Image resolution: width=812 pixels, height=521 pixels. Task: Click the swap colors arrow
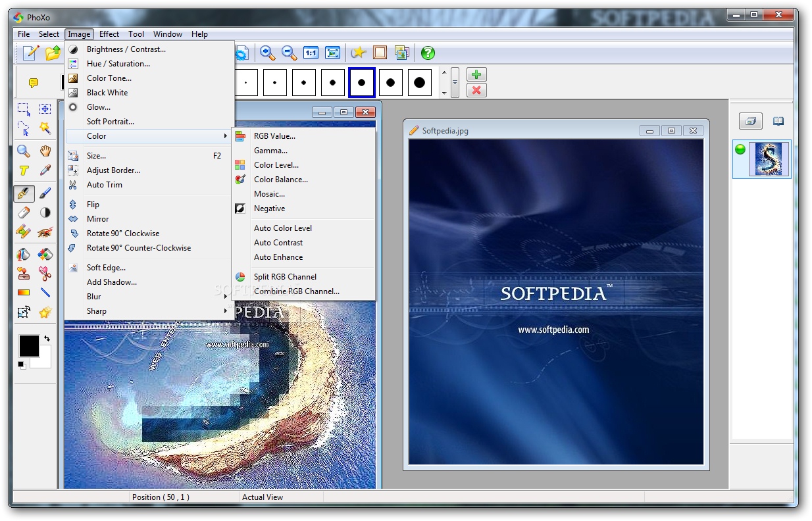pos(47,338)
